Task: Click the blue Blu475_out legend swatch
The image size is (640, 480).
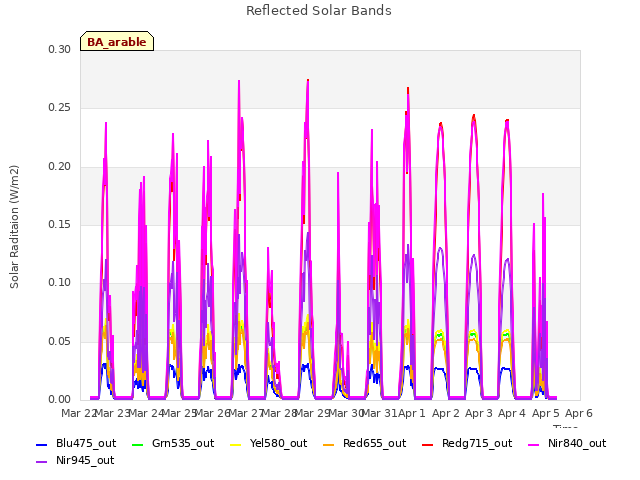Action: (x=42, y=444)
